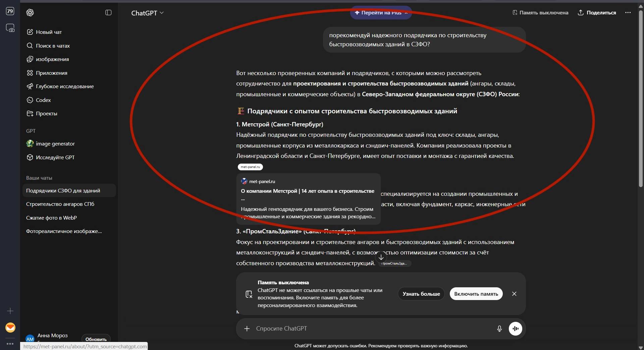
Task: Open Глубокое исследование
Action: click(x=69, y=86)
